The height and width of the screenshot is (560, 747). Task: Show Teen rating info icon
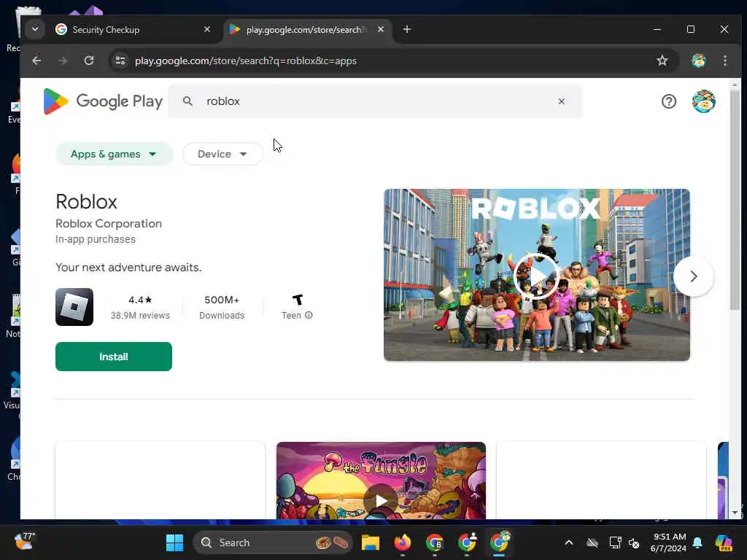(309, 315)
